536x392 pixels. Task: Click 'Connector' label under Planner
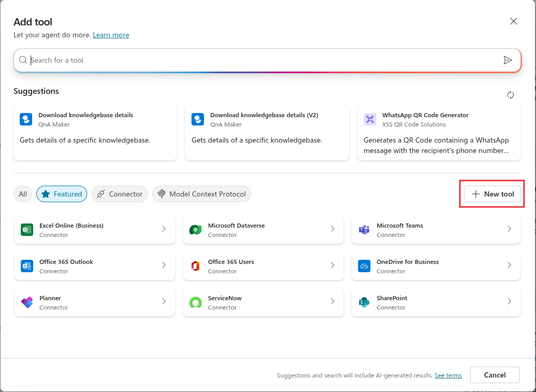53,307
